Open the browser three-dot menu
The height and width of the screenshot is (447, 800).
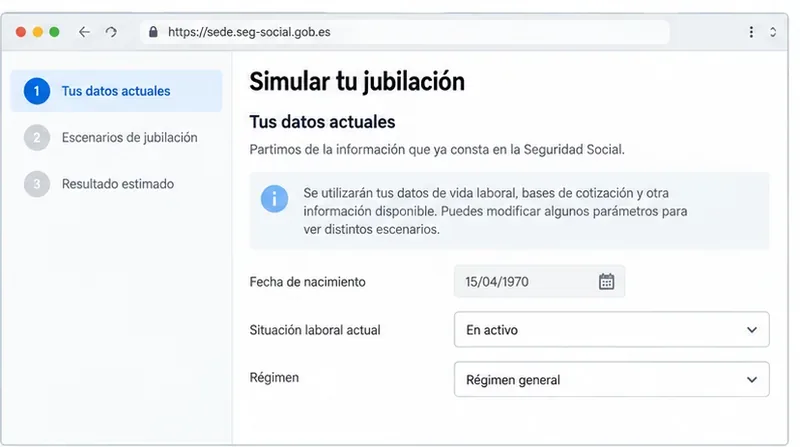pyautogui.click(x=751, y=32)
